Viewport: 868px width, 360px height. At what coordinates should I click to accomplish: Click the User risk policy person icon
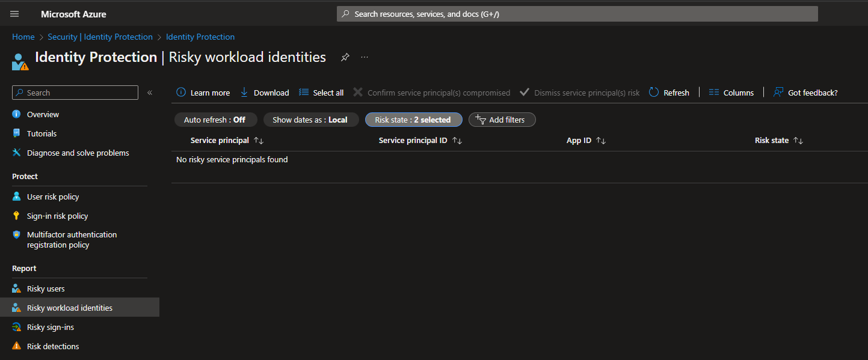tap(16, 197)
